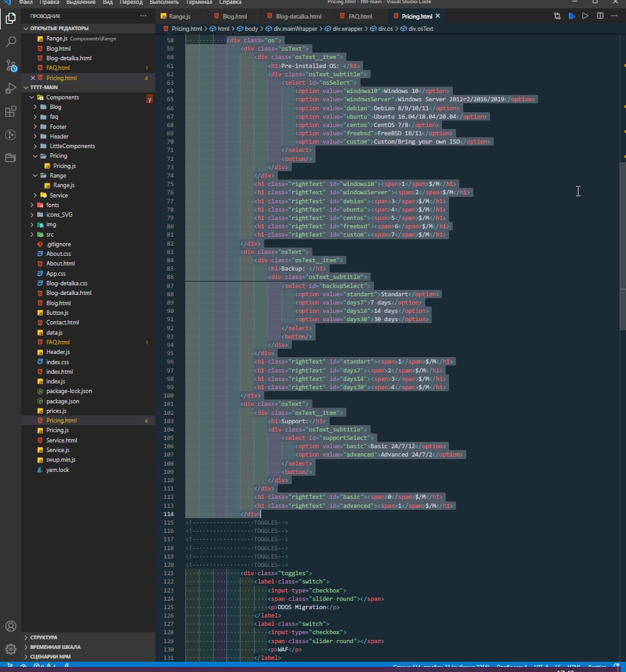Open the Search view in activity bar
Viewport: 626px width, 672px height.
tap(11, 42)
